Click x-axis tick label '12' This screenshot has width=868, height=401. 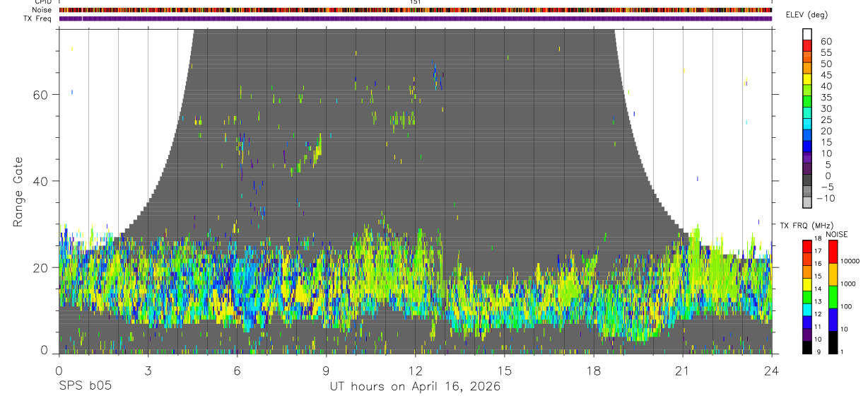click(415, 370)
